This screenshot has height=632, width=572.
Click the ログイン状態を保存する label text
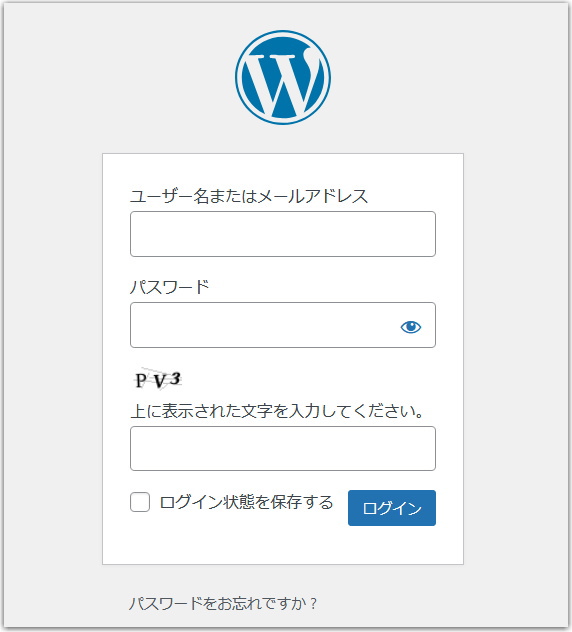click(x=246, y=502)
